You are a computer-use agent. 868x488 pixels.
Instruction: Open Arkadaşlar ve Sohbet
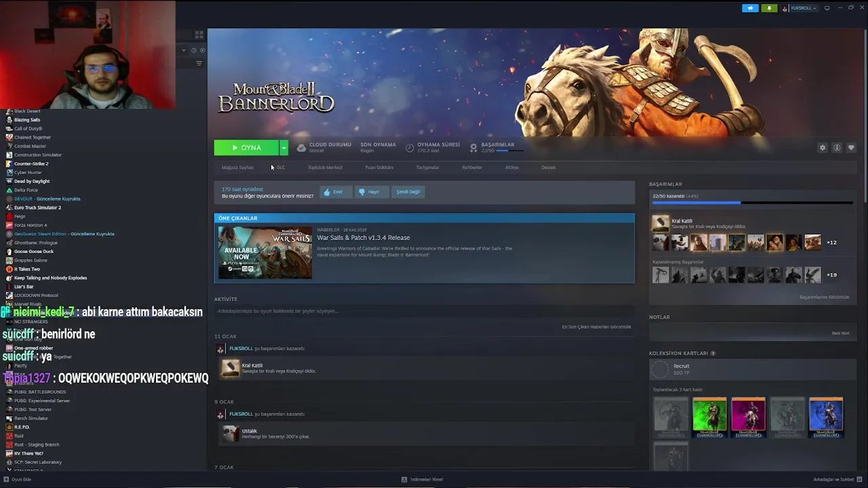click(837, 479)
